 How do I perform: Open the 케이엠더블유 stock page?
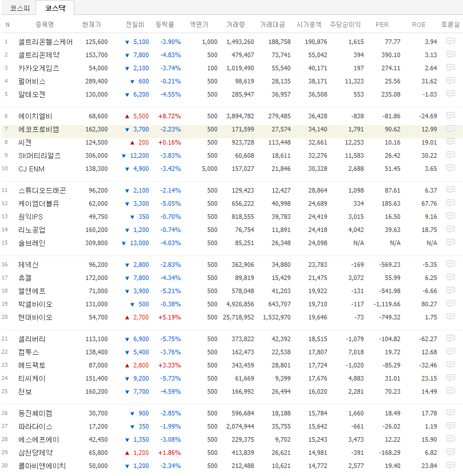point(39,203)
